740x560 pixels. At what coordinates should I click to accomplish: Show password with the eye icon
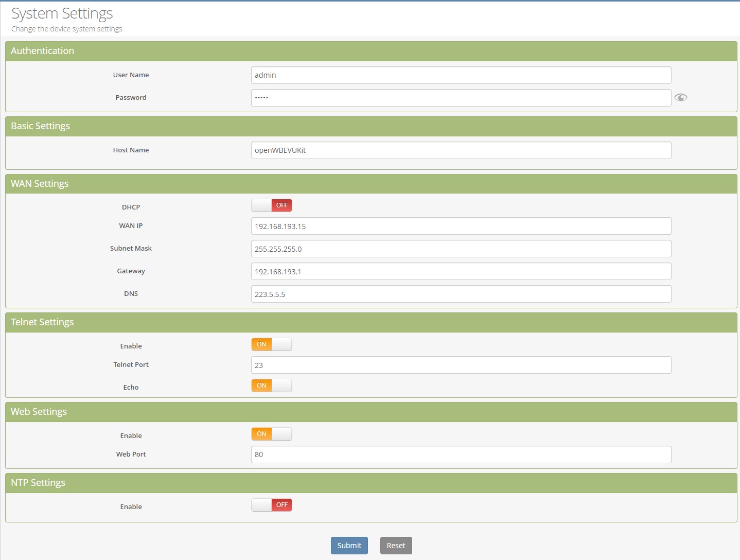click(681, 97)
